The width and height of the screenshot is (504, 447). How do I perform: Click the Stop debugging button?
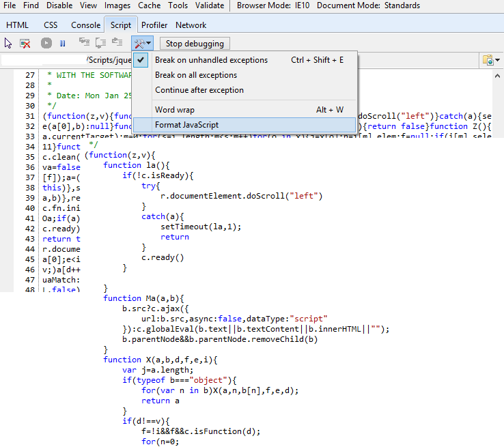pos(195,44)
